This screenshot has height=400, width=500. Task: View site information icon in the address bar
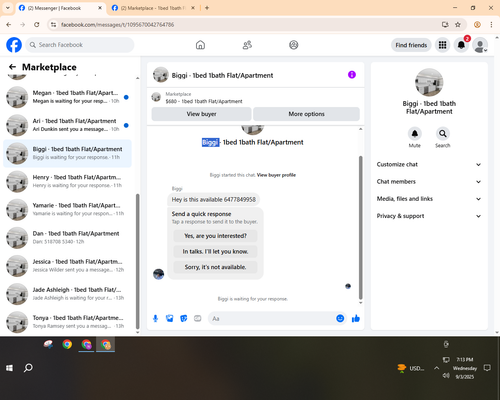(53, 25)
